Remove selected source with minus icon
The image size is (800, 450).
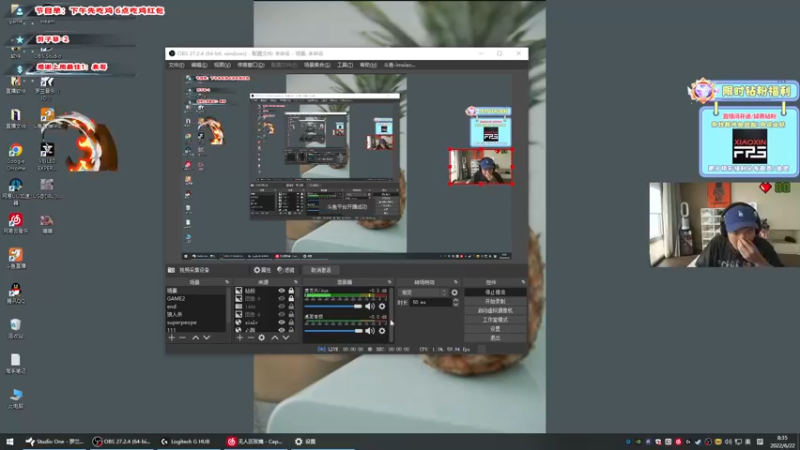click(251, 338)
